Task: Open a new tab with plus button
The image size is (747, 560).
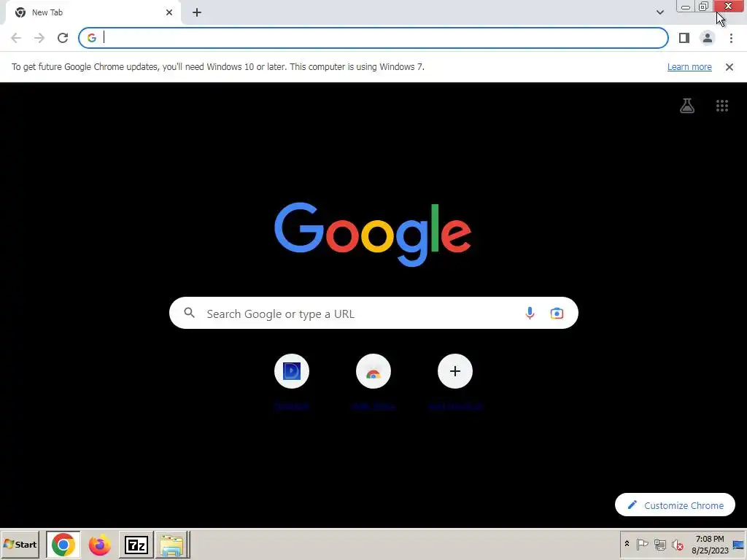Action: click(x=197, y=12)
